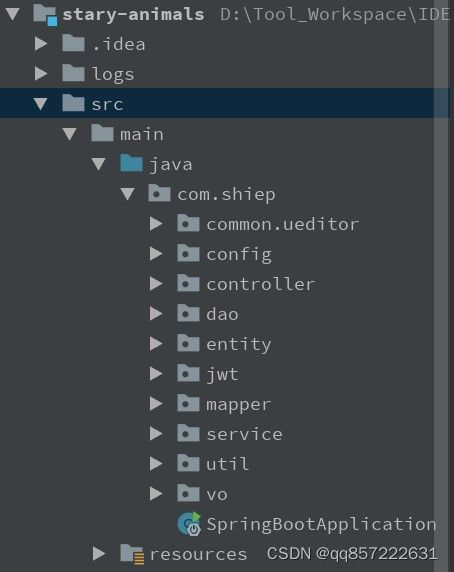Image resolution: width=454 pixels, height=572 pixels.
Task: Click the SpringBootApplication class icon
Action: (189, 524)
